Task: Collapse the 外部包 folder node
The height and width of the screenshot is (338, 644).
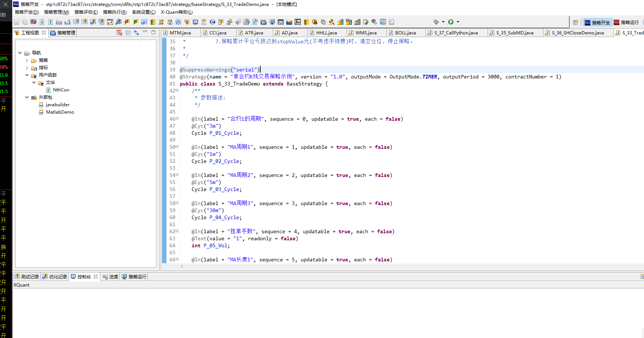Action: (27, 97)
